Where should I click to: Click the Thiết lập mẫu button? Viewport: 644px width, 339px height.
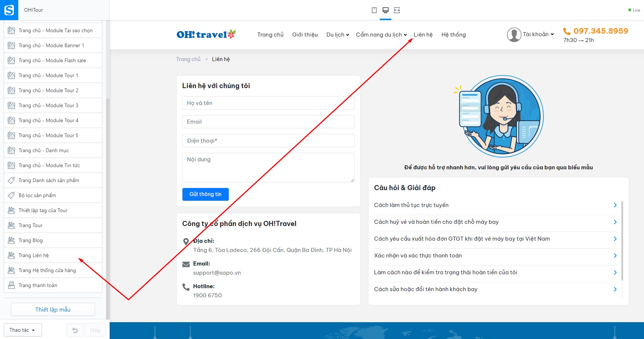[x=53, y=309]
